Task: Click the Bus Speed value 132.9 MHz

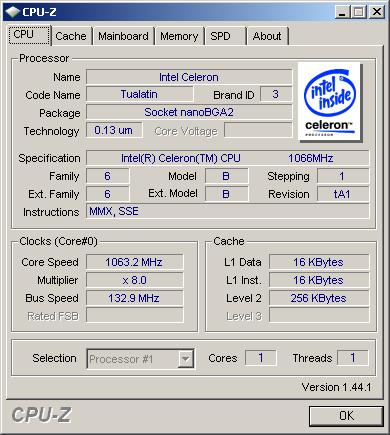Action: [x=135, y=298]
